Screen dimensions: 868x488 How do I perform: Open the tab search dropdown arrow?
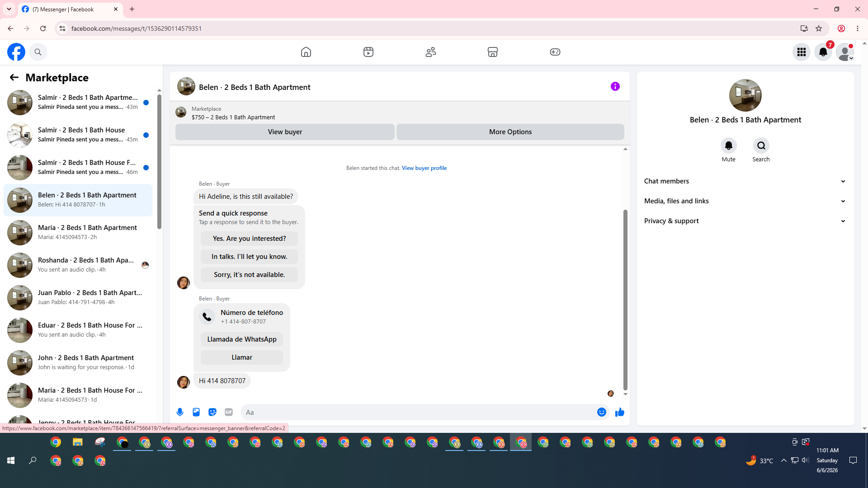pyautogui.click(x=9, y=9)
